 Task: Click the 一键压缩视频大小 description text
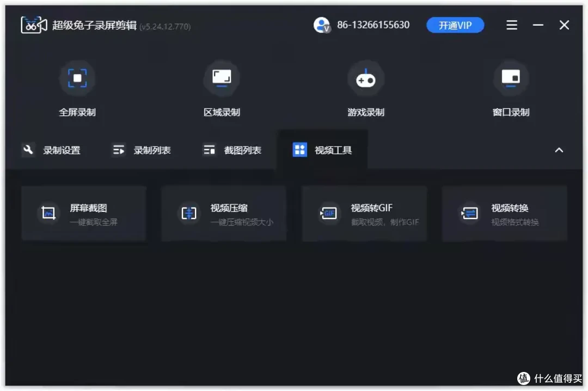pos(242,222)
